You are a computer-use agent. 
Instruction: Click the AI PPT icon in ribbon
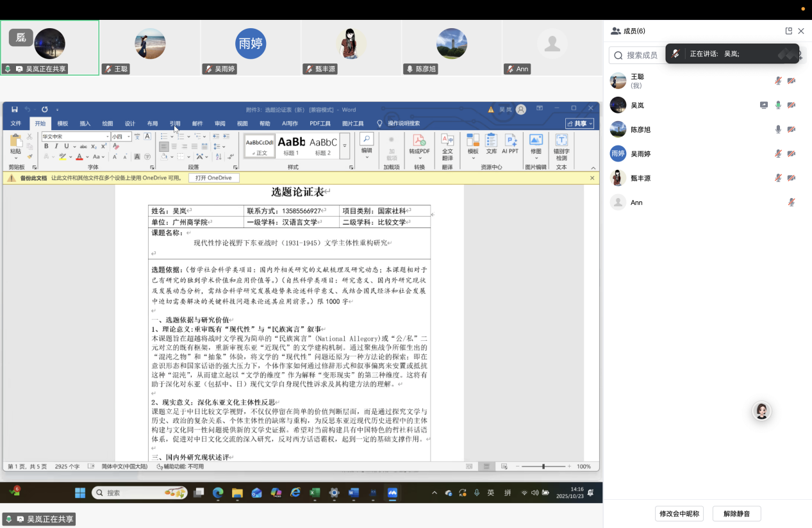pyautogui.click(x=510, y=144)
